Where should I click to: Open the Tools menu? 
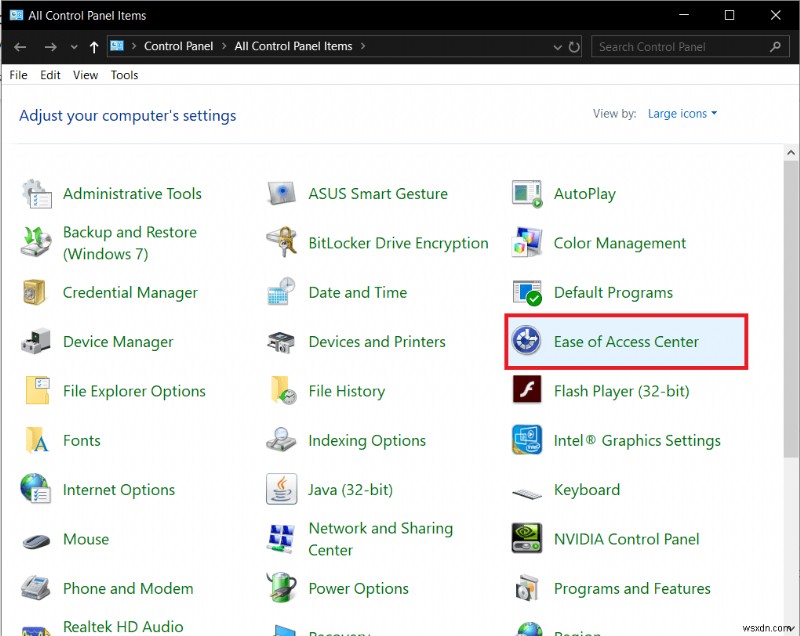(x=124, y=75)
